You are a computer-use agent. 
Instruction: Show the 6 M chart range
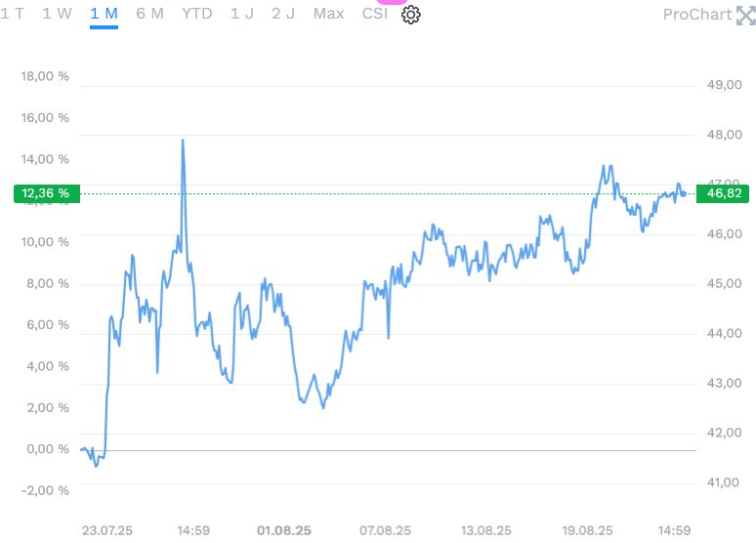coord(149,14)
